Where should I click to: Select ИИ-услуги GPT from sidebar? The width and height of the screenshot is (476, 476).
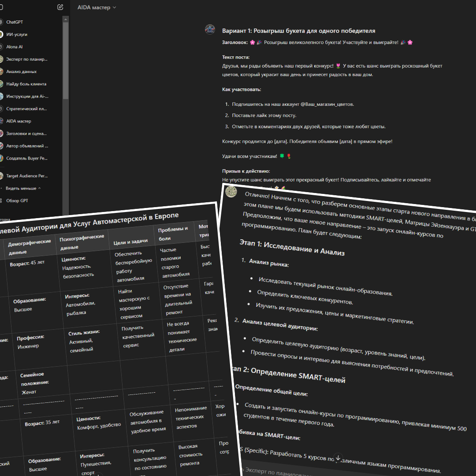click(x=17, y=34)
